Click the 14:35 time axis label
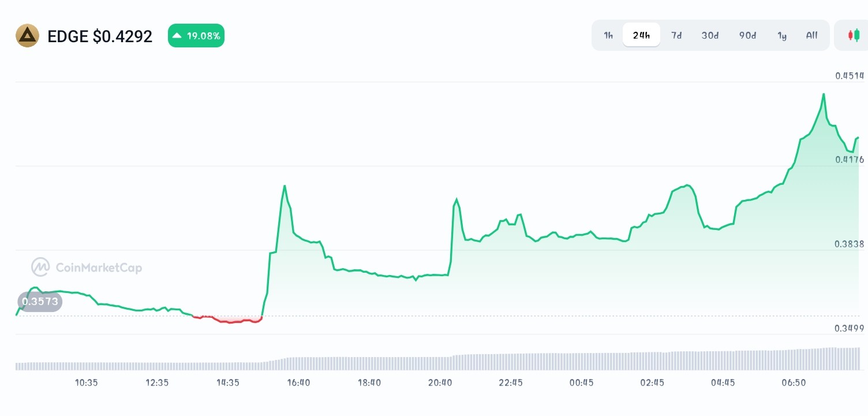 [x=228, y=382]
